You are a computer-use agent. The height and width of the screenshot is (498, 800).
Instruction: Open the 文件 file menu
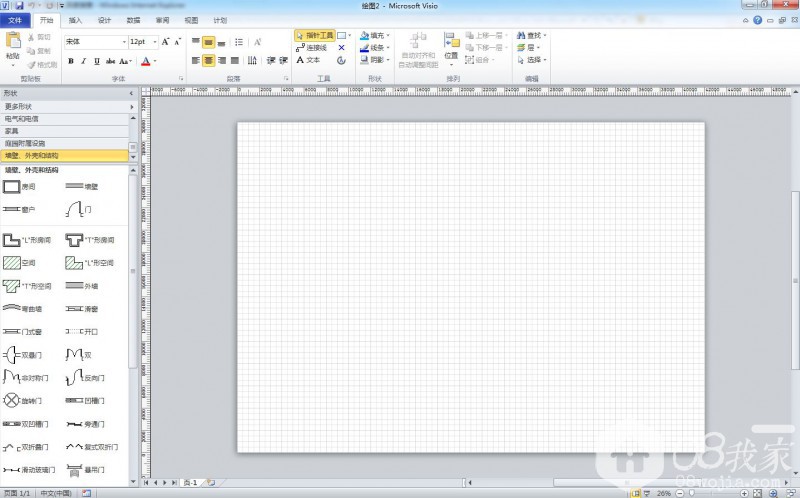point(16,20)
